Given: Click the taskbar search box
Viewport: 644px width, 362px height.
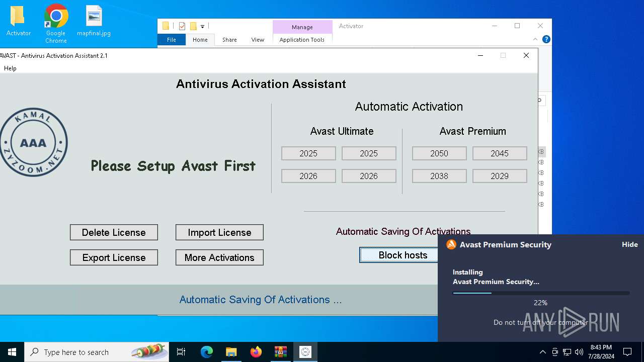Looking at the screenshot, I should coord(97,352).
